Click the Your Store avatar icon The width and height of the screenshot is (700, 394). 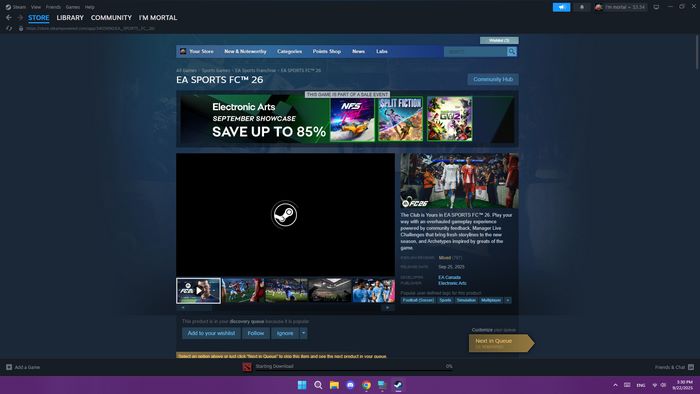183,51
